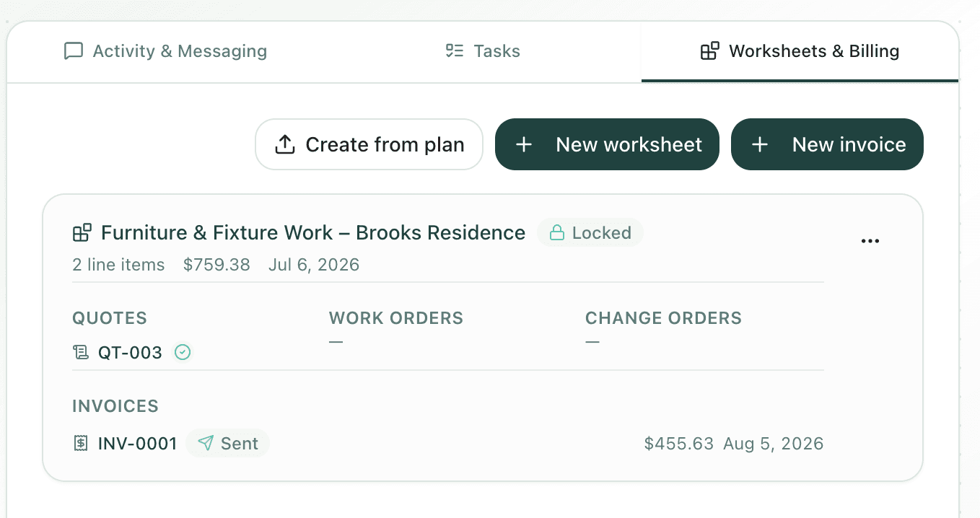Click the plus icon in New worksheet
Viewport: 980px width, 518px height.
pyautogui.click(x=524, y=144)
